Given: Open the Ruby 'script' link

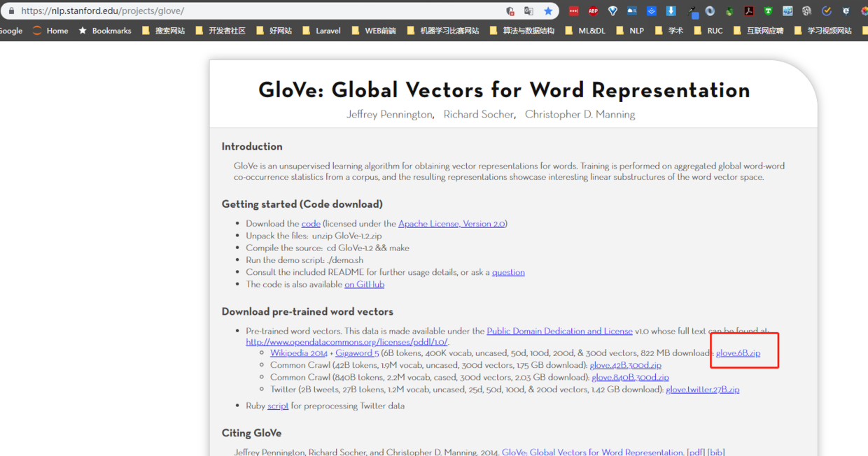Looking at the screenshot, I should pos(278,406).
